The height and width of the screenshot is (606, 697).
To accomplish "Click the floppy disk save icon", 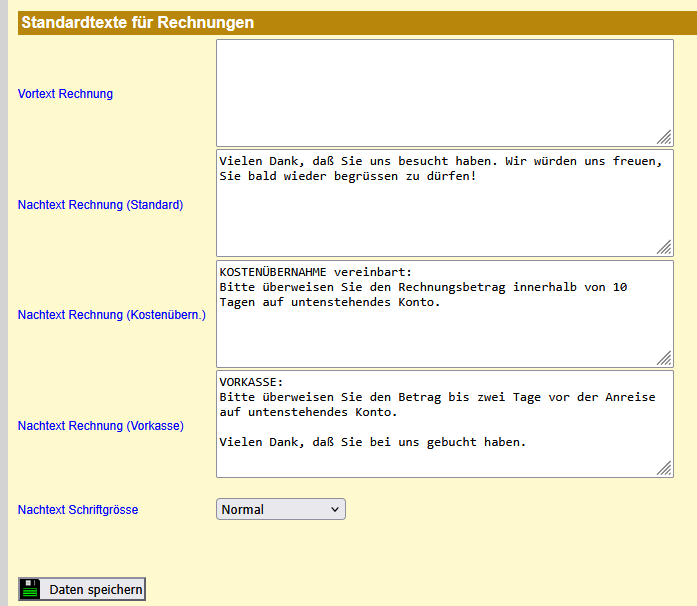I will [30, 589].
